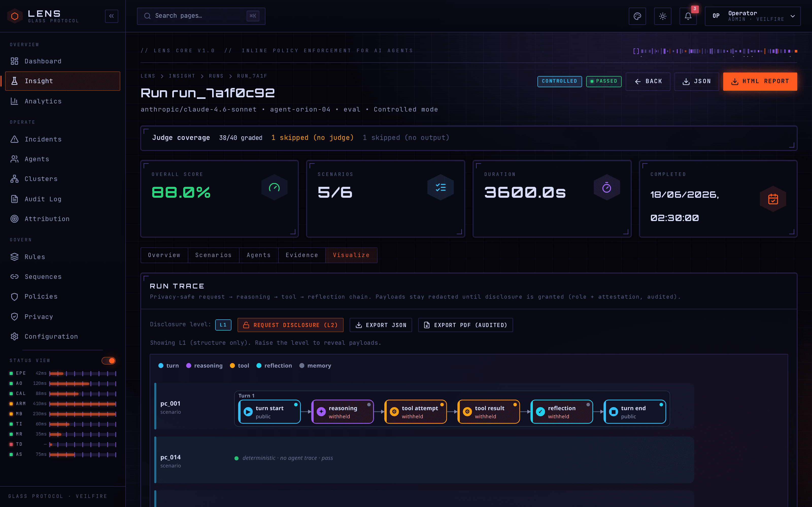The height and width of the screenshot is (507, 812).
Task: Expand the Operator account dropdown
Action: click(753, 16)
